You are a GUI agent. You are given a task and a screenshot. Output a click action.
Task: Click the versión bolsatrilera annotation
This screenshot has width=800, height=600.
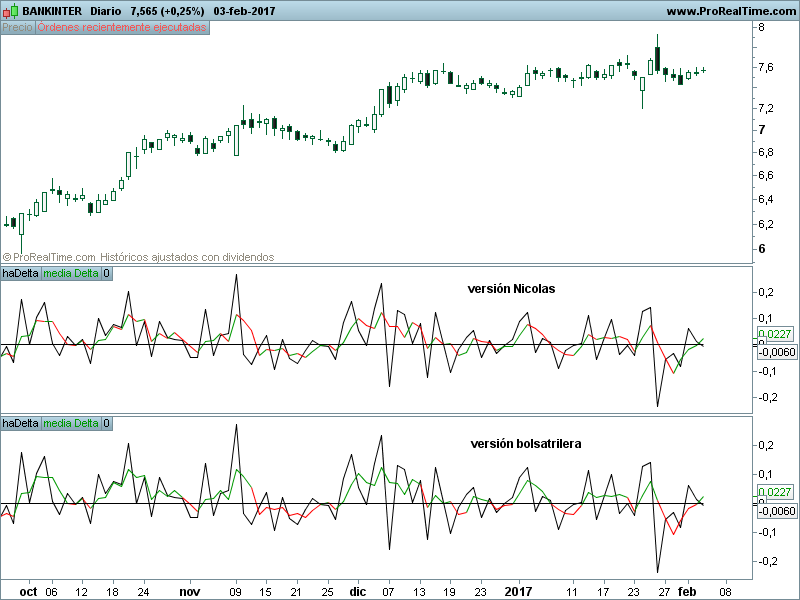(x=526, y=444)
